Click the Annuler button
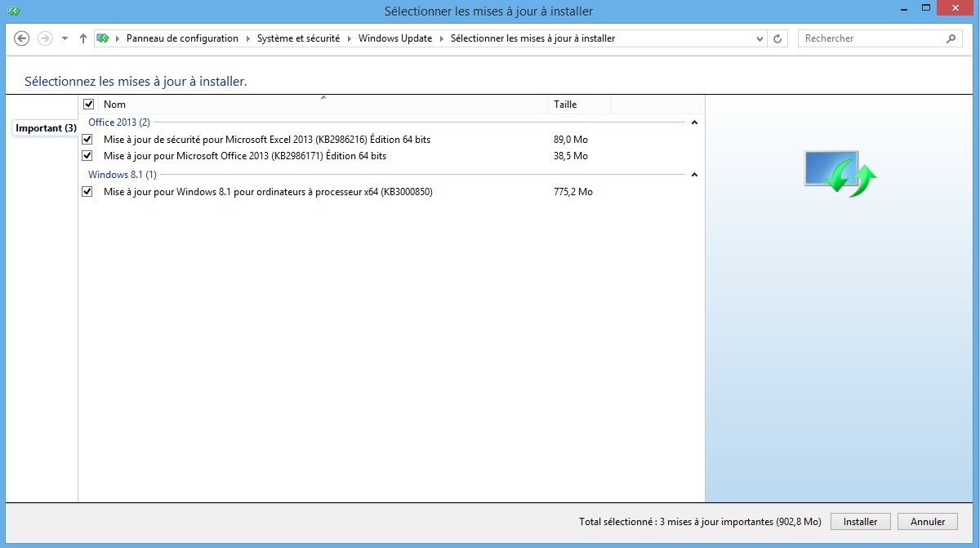 tap(928, 522)
